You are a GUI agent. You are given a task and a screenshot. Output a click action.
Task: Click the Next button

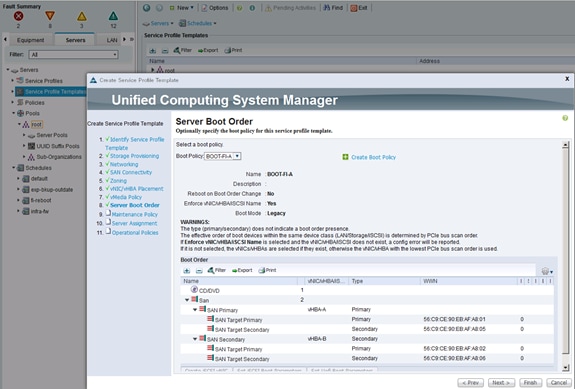501,383
